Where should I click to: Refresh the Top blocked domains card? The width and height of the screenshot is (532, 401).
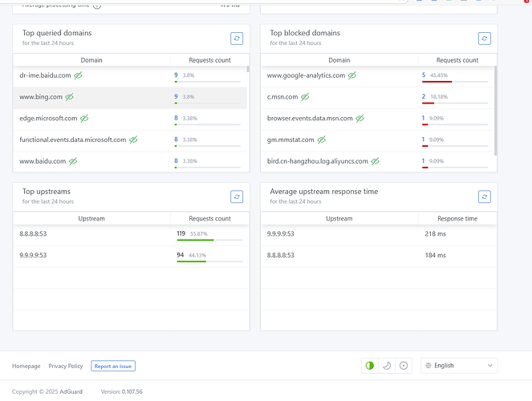pos(484,38)
